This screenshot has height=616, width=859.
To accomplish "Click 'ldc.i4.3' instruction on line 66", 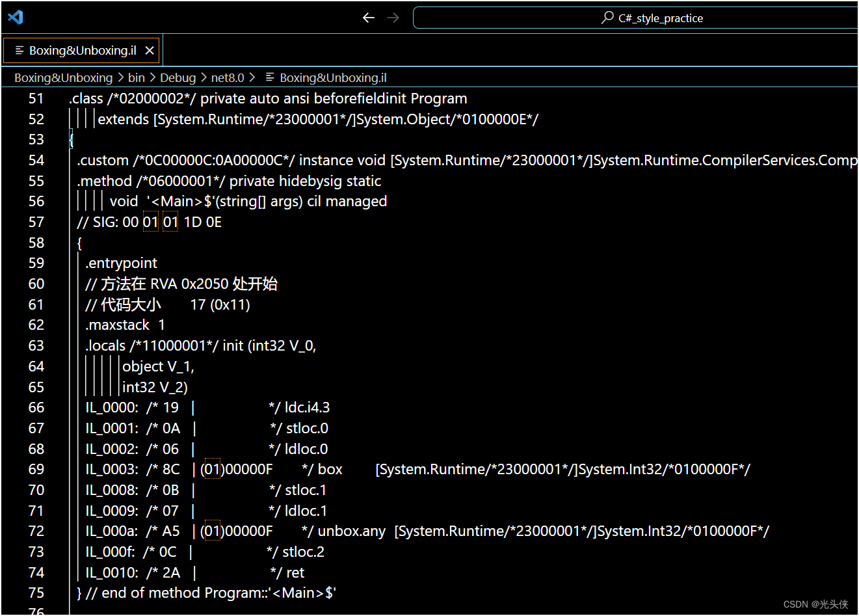I will tap(308, 407).
